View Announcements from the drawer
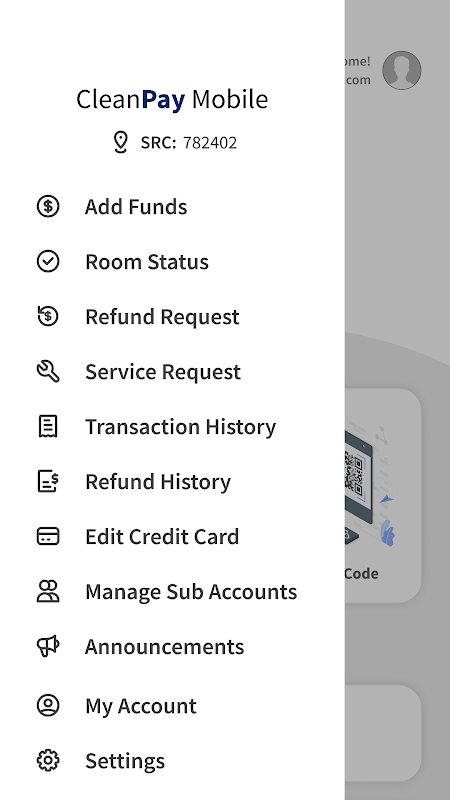Viewport: 450px width, 800px height. [172, 647]
